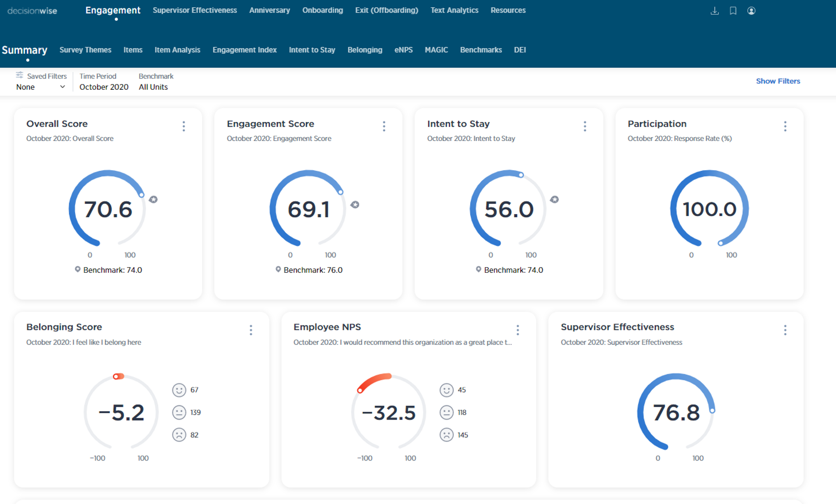Click the Supervisor Effectiveness 76.8 gauge
The image size is (836, 504).
point(676,412)
